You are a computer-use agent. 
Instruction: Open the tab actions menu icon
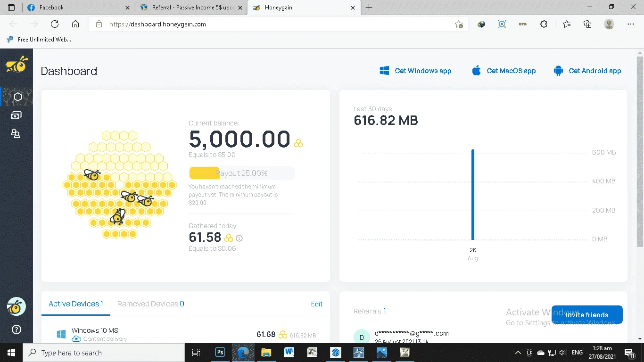tap(11, 8)
